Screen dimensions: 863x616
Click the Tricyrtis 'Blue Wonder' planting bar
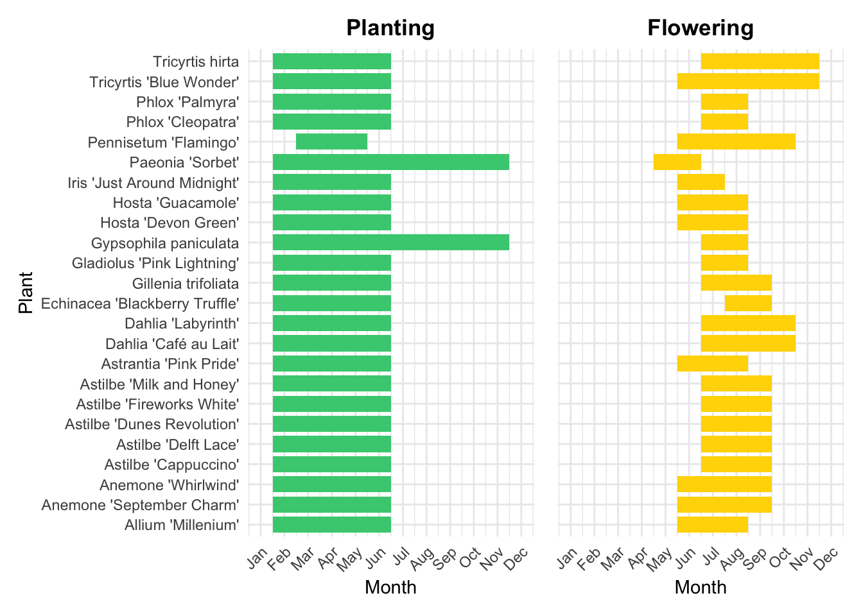[331, 81]
